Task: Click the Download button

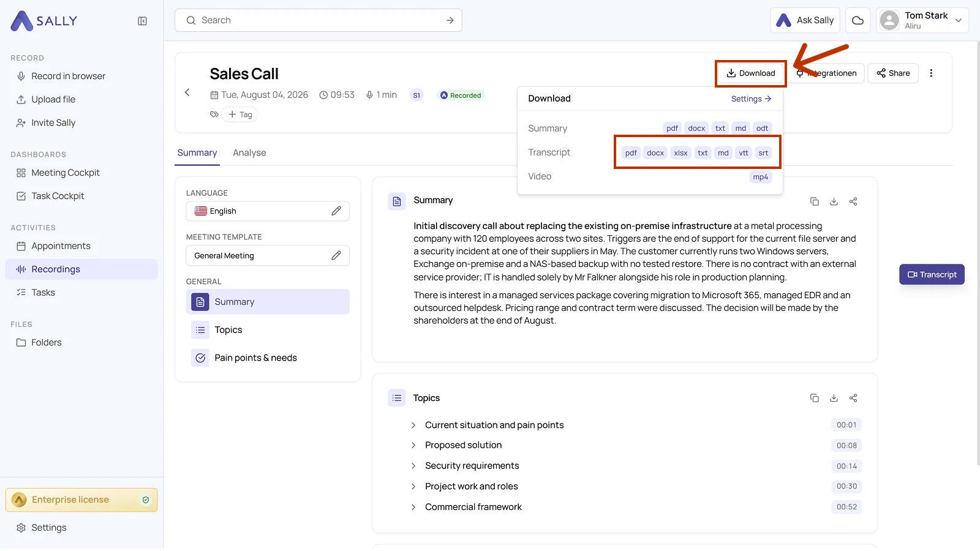Action: click(751, 73)
